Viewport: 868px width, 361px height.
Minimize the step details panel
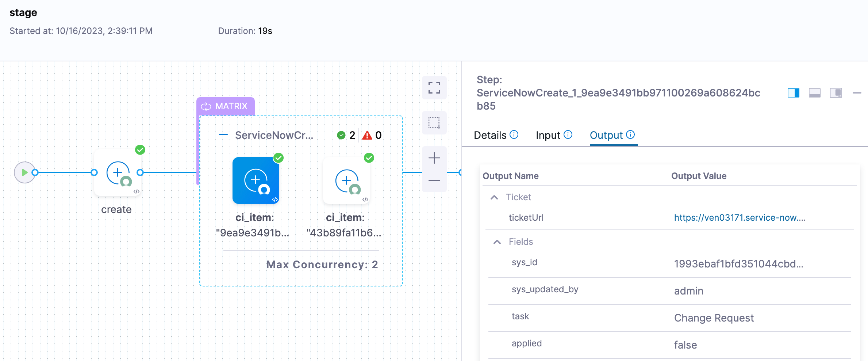pyautogui.click(x=857, y=93)
